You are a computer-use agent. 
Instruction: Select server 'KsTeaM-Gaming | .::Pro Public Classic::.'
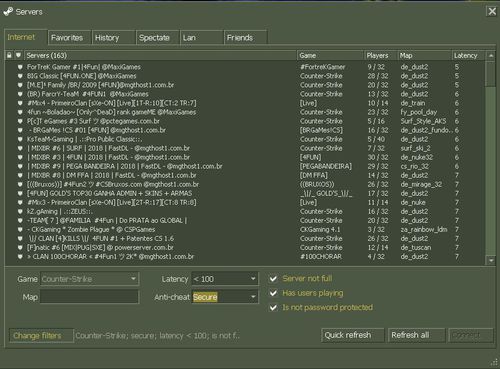click(84, 139)
